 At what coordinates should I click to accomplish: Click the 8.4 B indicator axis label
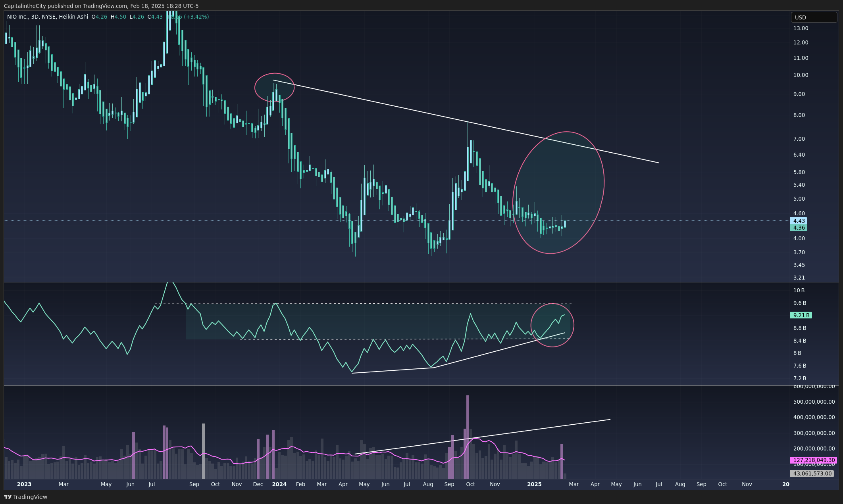point(800,341)
